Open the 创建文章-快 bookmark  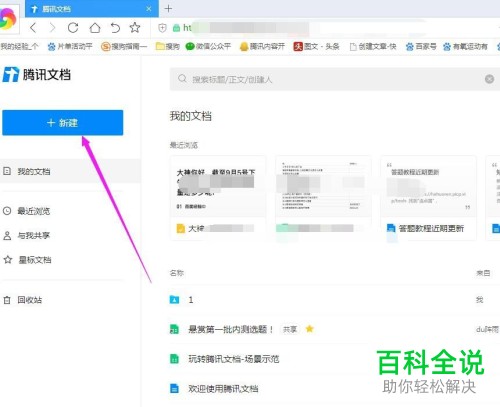(373, 46)
